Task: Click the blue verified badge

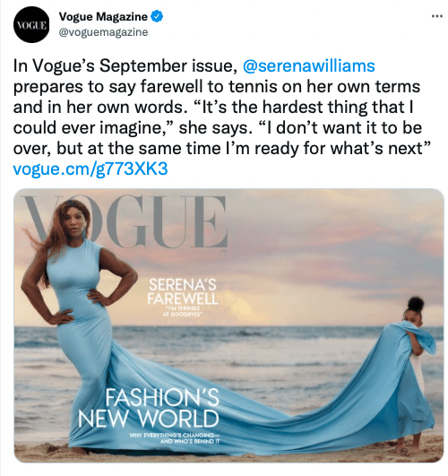Action: click(157, 16)
